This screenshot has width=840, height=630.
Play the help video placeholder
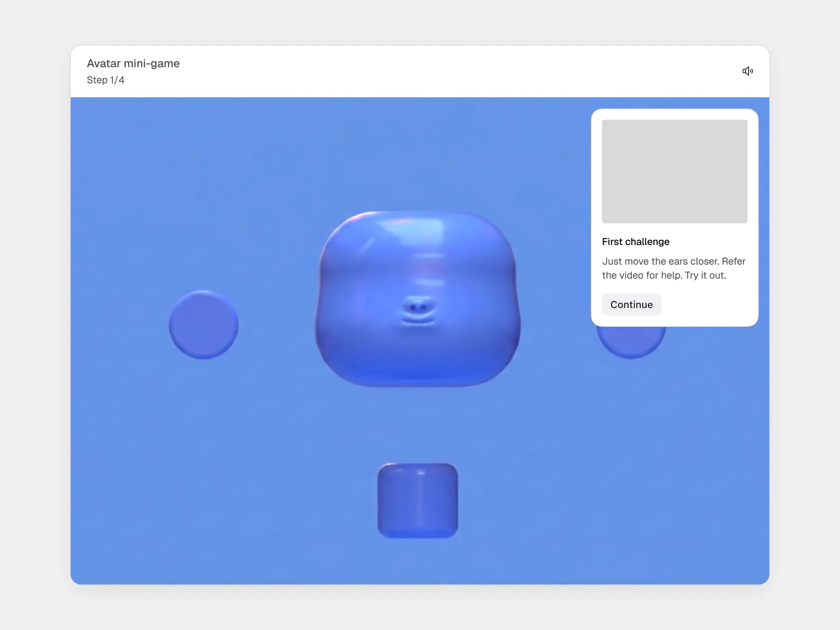[674, 171]
